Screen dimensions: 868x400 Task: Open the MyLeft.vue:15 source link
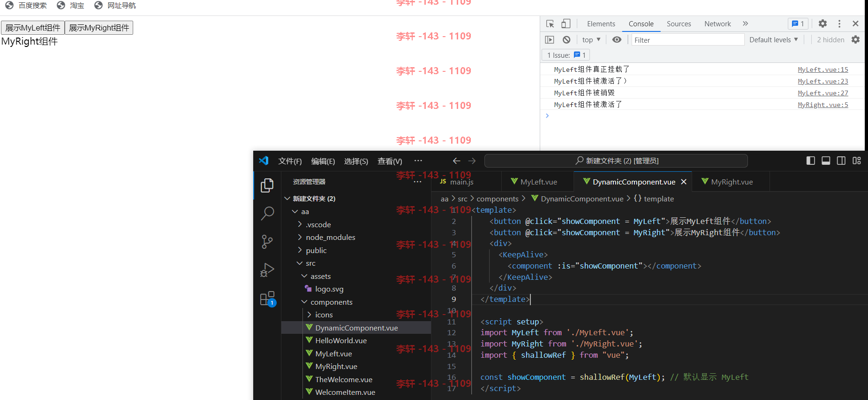[x=823, y=69]
